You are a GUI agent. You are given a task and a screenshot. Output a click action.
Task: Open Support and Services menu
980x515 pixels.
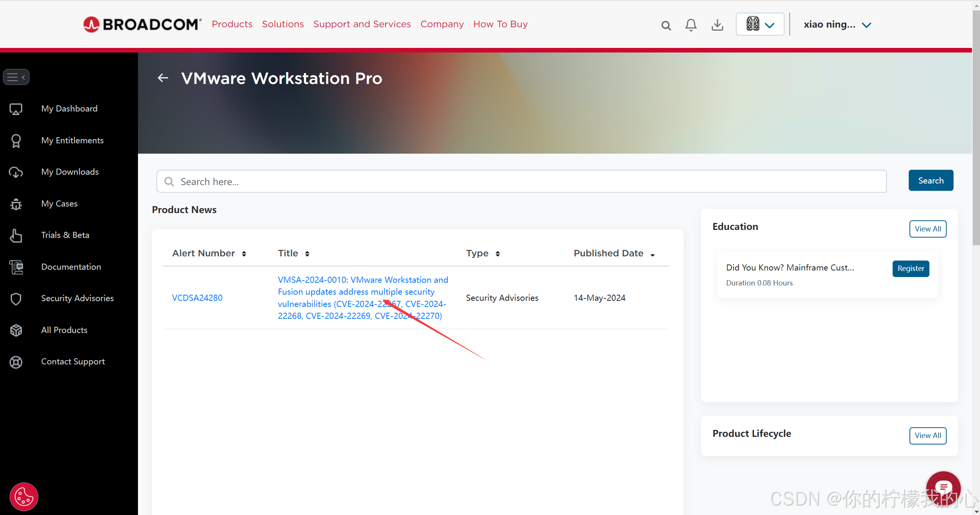[362, 24]
